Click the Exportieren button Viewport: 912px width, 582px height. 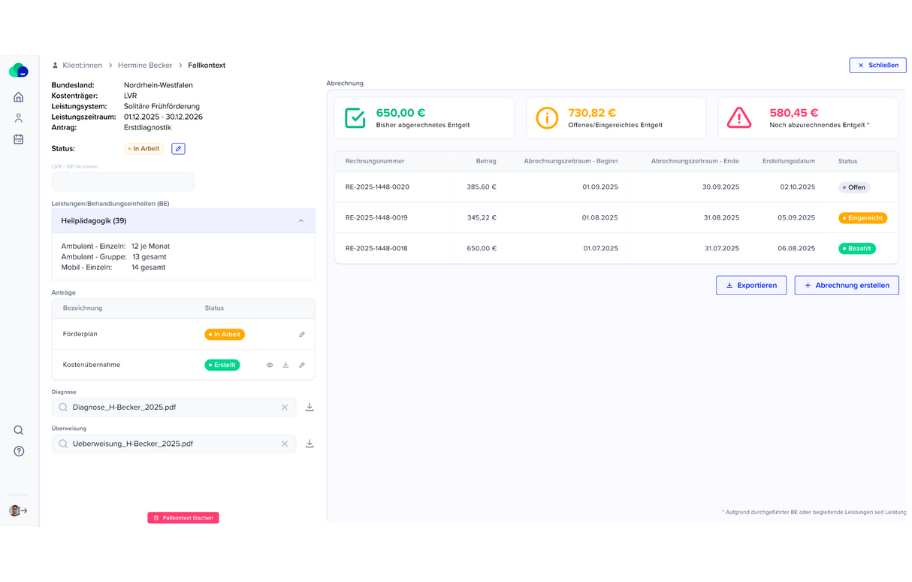point(751,285)
